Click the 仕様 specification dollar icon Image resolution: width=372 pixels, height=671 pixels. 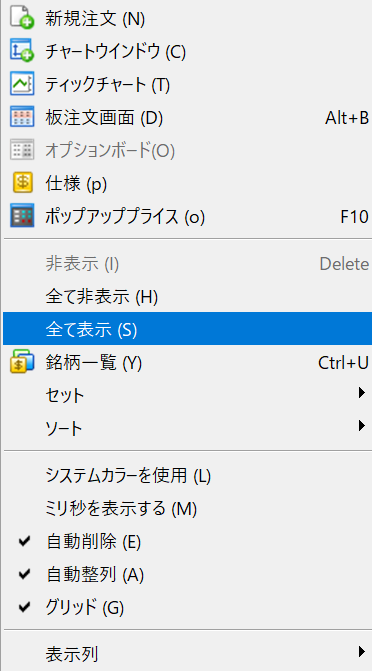click(21, 183)
